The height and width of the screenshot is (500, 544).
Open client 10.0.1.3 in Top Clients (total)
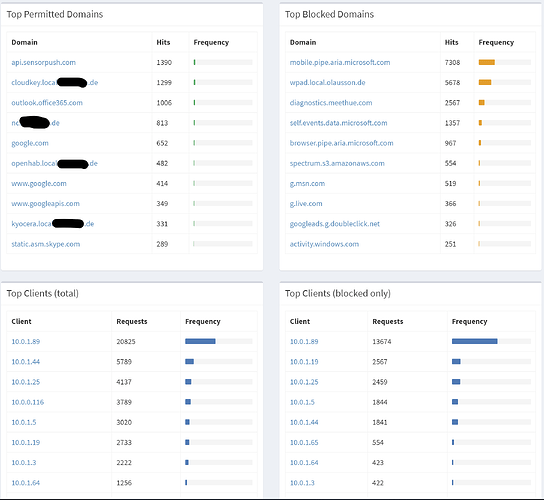(x=24, y=463)
